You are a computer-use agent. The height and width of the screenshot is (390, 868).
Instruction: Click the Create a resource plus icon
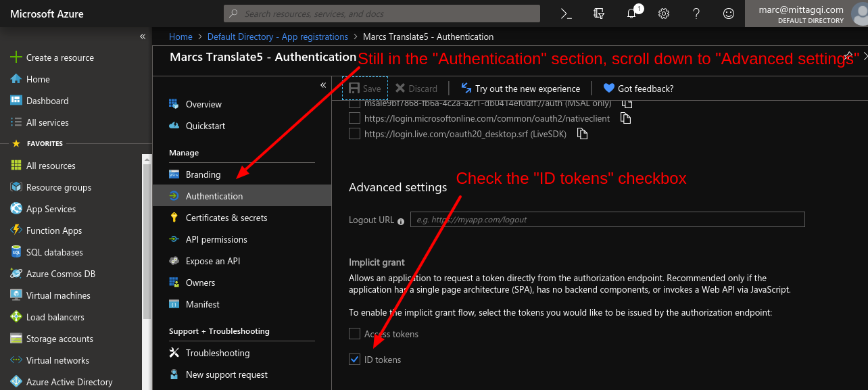16,57
